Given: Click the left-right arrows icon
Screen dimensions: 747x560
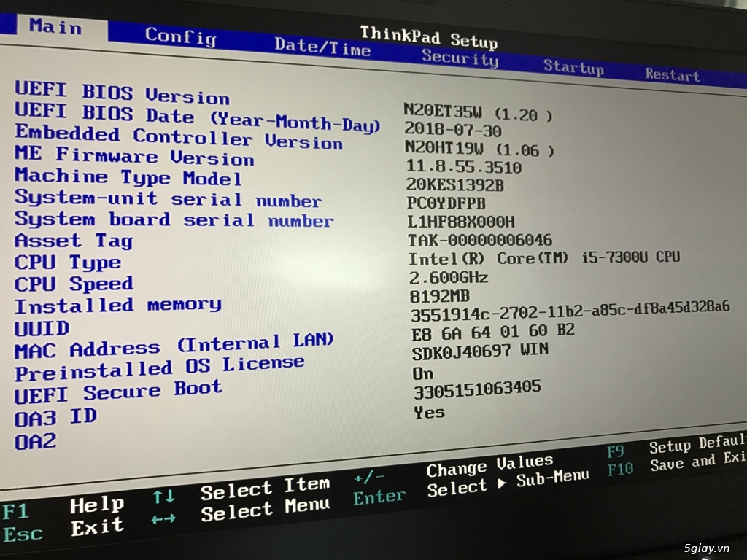Looking at the screenshot, I should coord(163,518).
